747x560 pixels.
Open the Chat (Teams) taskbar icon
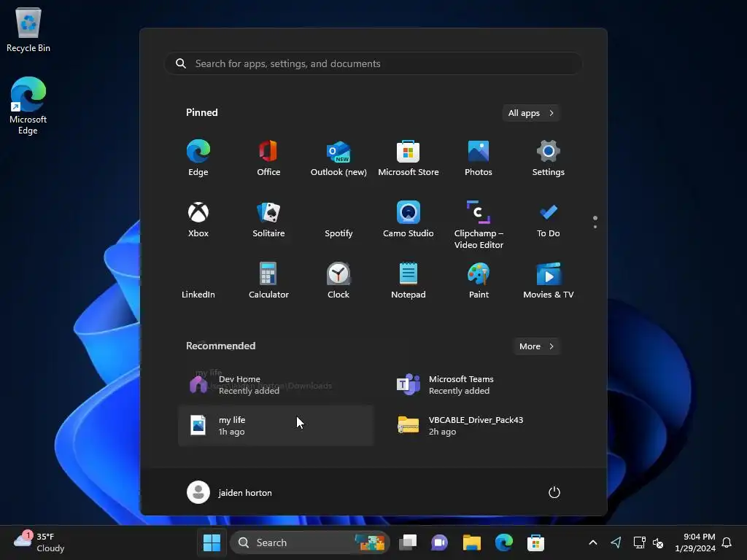tap(439, 542)
